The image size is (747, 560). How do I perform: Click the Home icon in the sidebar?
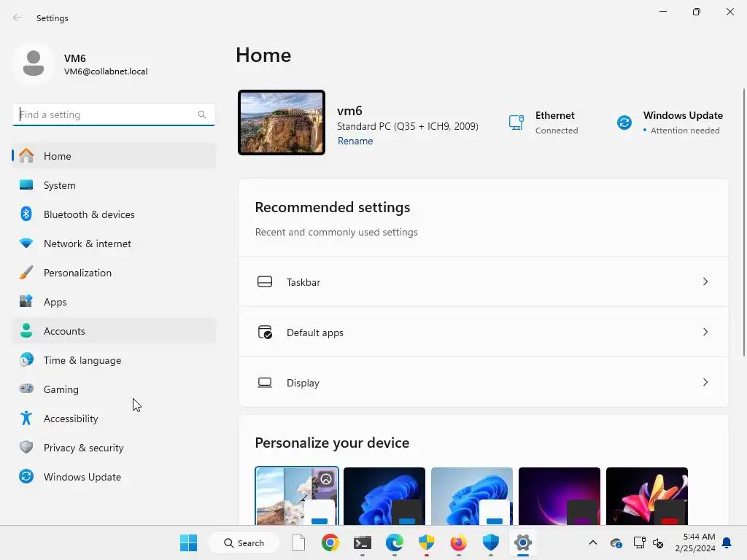26,156
